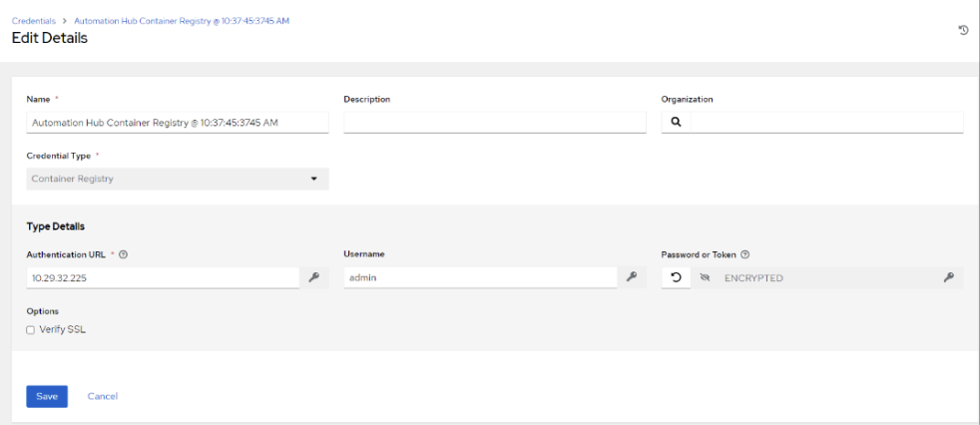Open help for Password or Token
Viewport: 980px width, 425px height.
[744, 254]
